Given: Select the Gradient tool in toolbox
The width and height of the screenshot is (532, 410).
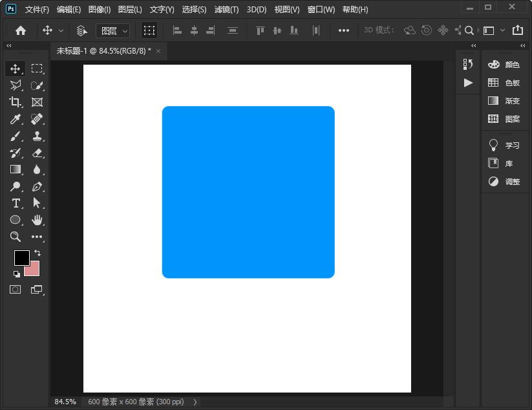Looking at the screenshot, I should click(x=15, y=169).
